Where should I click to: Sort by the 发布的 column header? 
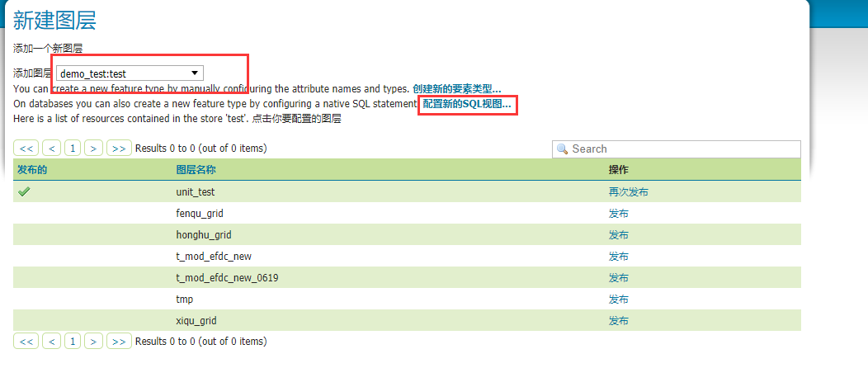tap(32, 169)
